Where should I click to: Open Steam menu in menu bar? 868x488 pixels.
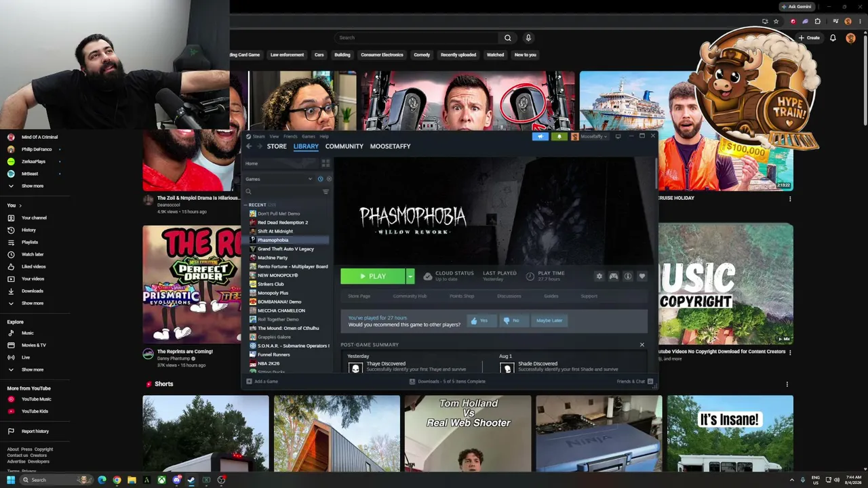[258, 136]
